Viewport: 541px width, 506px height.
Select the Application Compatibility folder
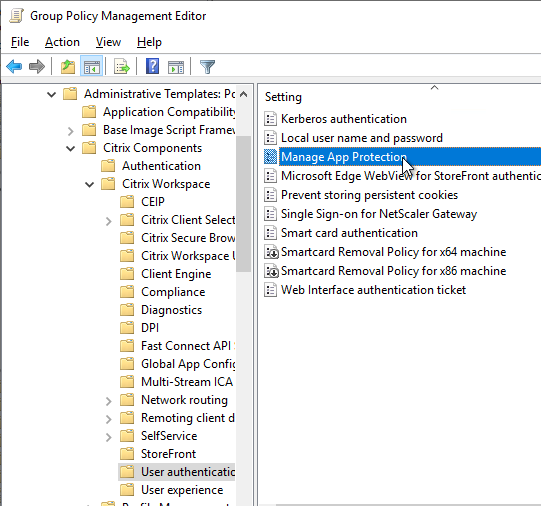(x=169, y=112)
